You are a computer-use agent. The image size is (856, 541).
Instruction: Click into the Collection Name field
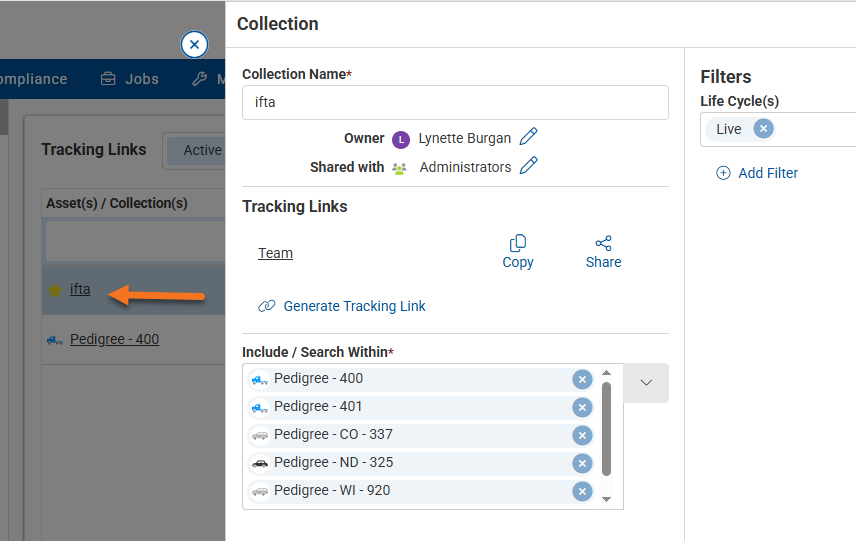pyautogui.click(x=455, y=103)
